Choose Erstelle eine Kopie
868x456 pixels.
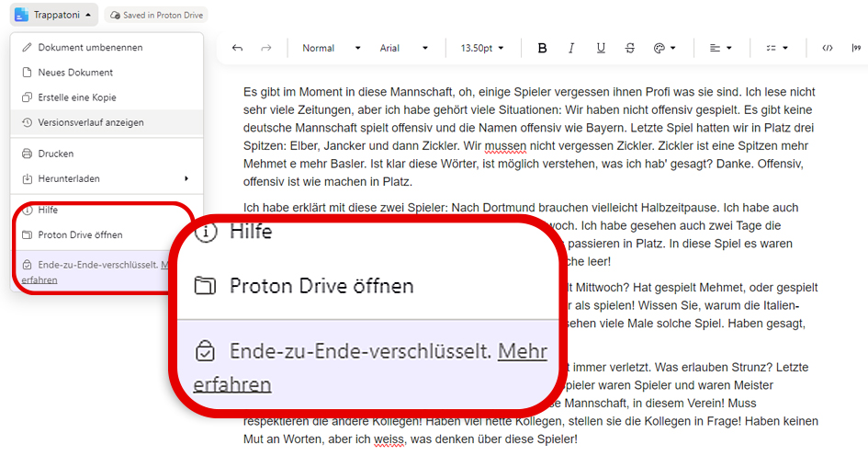coord(107,97)
